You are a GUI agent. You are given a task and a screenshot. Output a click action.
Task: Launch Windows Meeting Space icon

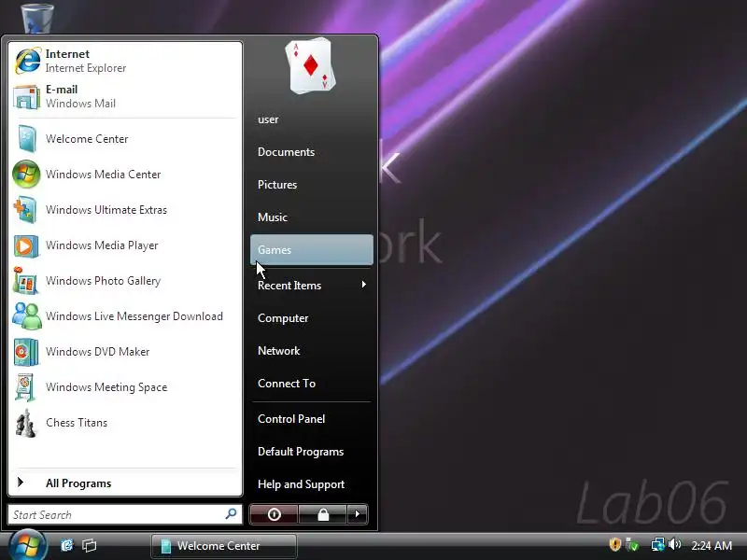(25, 387)
